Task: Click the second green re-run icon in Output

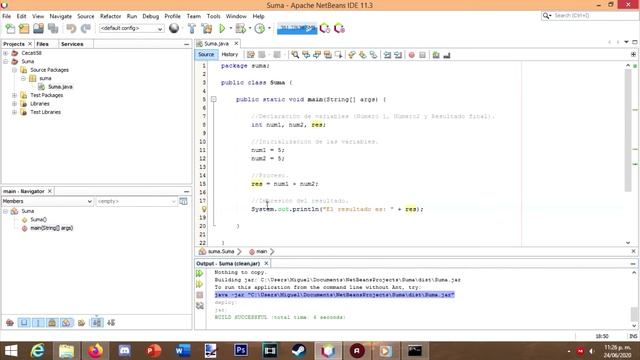Action: (200, 284)
